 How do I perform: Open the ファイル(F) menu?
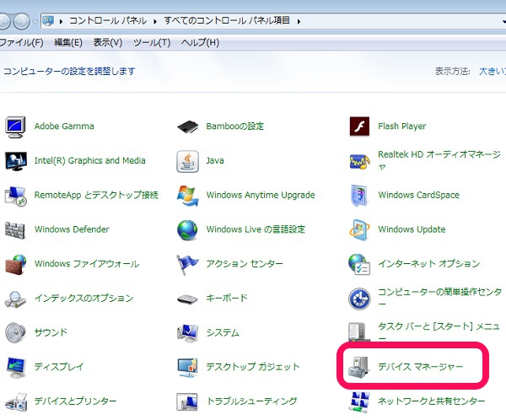coord(21,42)
